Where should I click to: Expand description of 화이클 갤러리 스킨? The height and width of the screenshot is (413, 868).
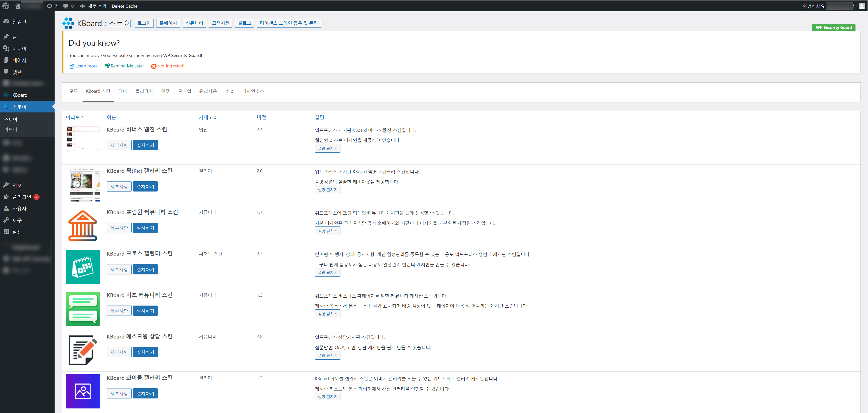pos(327,397)
